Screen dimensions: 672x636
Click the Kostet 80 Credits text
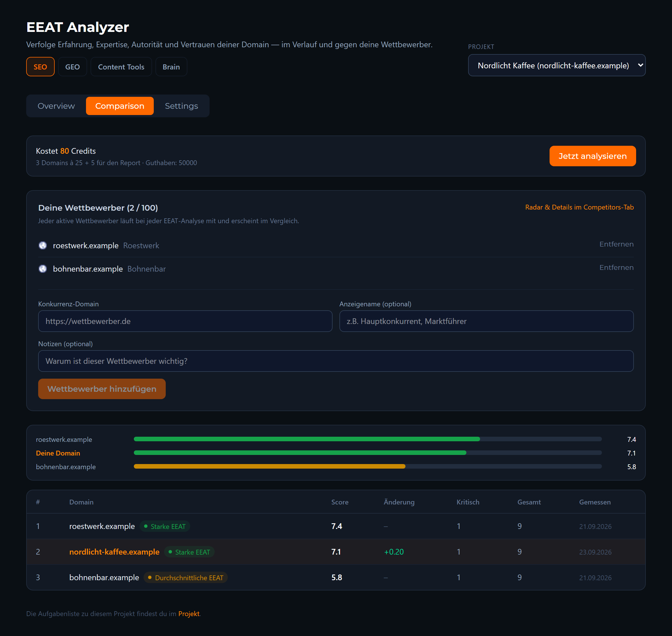pos(66,151)
